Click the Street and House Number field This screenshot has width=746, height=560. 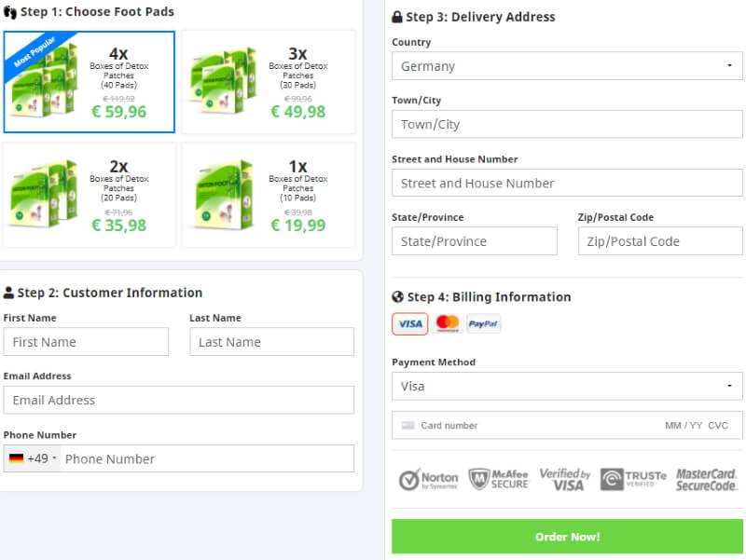(x=567, y=183)
